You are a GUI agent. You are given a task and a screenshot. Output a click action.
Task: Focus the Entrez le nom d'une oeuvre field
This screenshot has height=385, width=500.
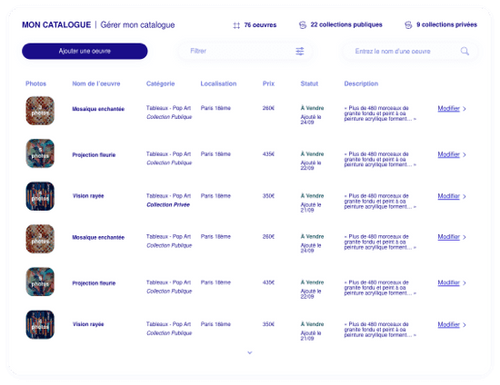pyautogui.click(x=410, y=51)
